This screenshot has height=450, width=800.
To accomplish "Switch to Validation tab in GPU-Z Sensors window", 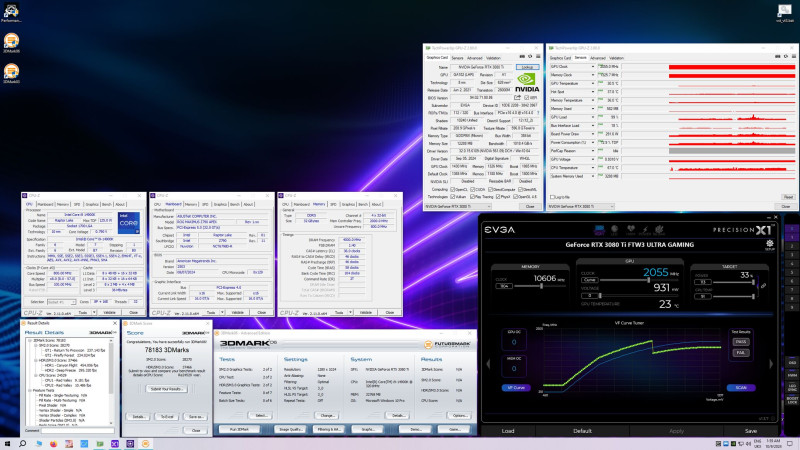I will pos(616,58).
